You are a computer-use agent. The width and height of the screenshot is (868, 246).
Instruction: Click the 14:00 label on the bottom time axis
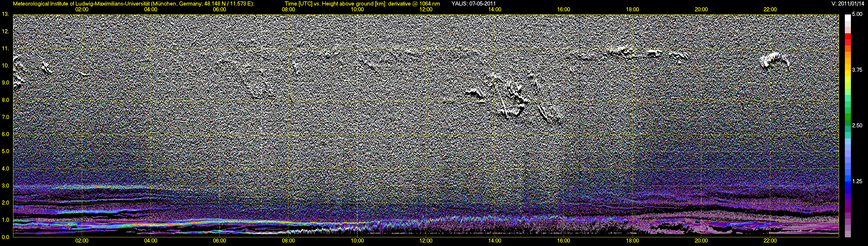tap(495, 241)
